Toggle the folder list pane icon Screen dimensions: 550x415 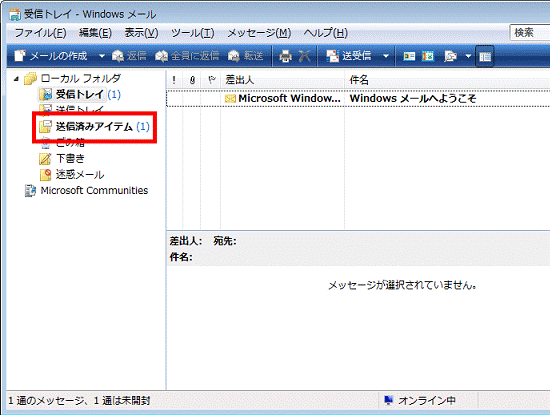[x=485, y=56]
